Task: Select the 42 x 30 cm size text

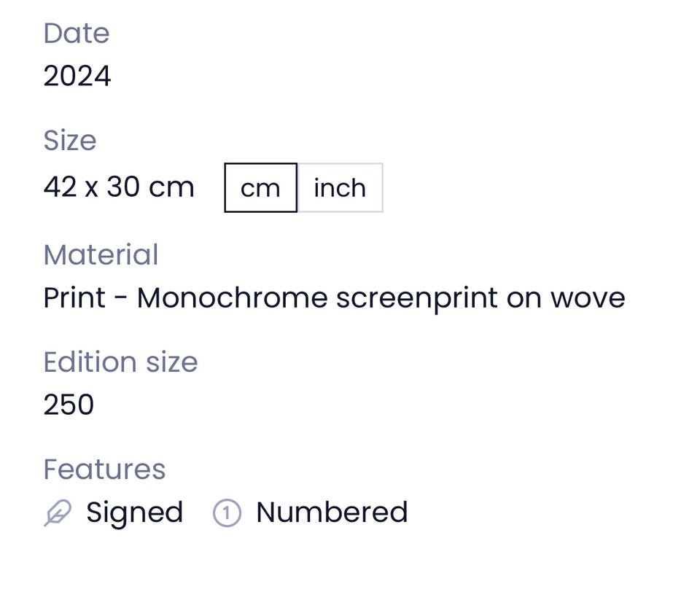Action: 119,187
